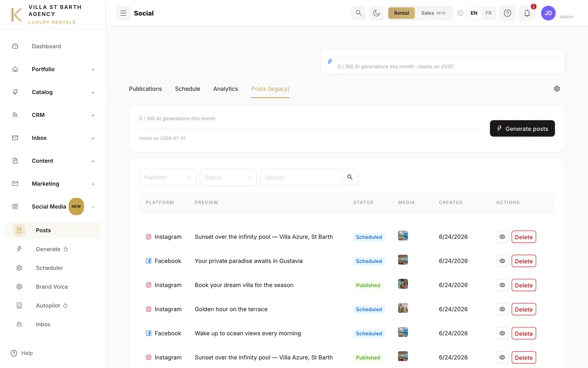Expand the Content section
Viewport: 588px width, 368px height.
point(93,161)
